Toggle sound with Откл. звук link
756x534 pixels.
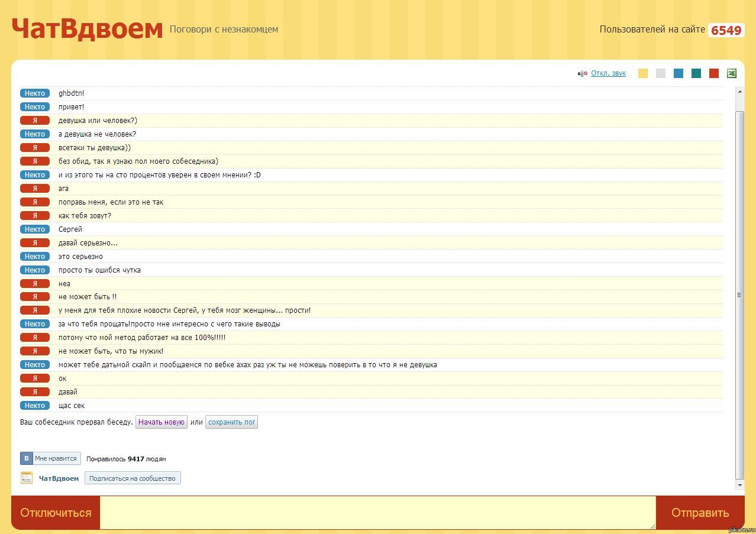pyautogui.click(x=608, y=73)
